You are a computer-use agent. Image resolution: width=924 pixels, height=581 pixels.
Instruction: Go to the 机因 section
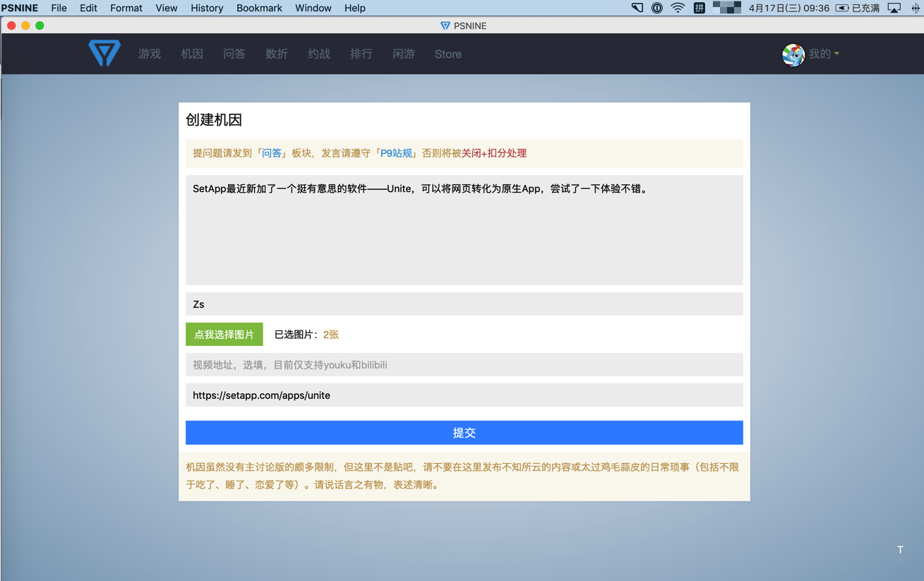192,54
